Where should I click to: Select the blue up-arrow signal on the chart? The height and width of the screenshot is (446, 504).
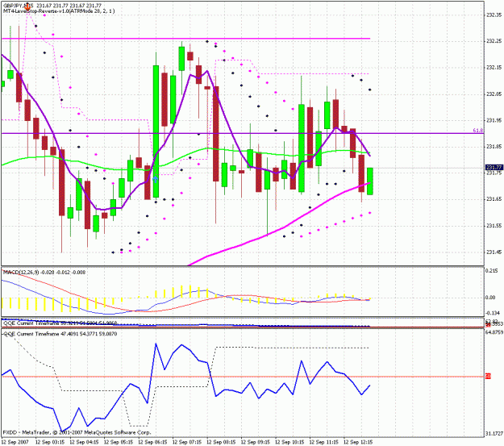156,179
